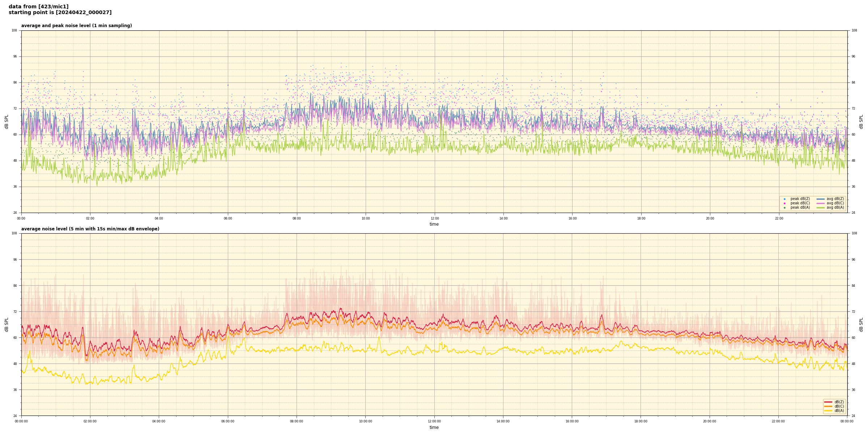Click the top chart title about 1 min sampling
Screen dimensions: 868x434
(76, 26)
